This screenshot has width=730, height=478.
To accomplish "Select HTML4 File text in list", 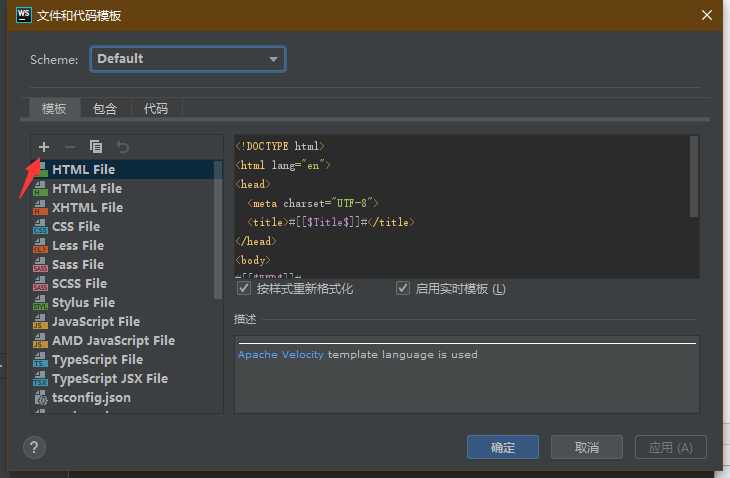I will click(87, 189).
